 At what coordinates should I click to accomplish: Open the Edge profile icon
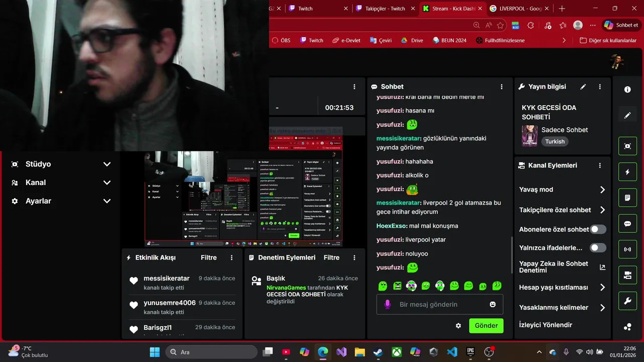click(578, 25)
